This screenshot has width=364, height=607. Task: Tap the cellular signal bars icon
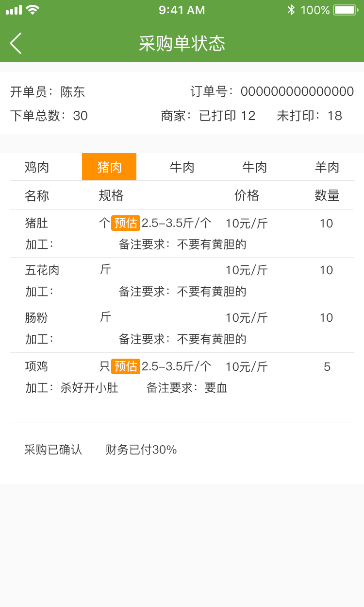[14, 10]
